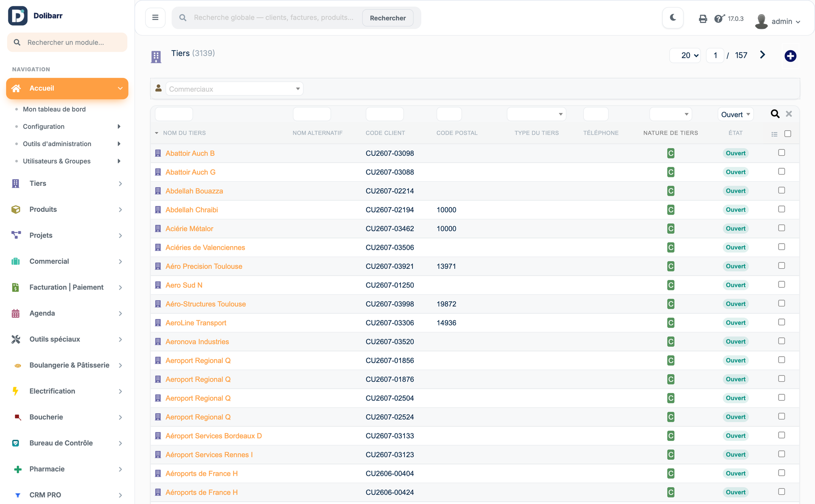Tick the select-all checkbox in header

788,134
